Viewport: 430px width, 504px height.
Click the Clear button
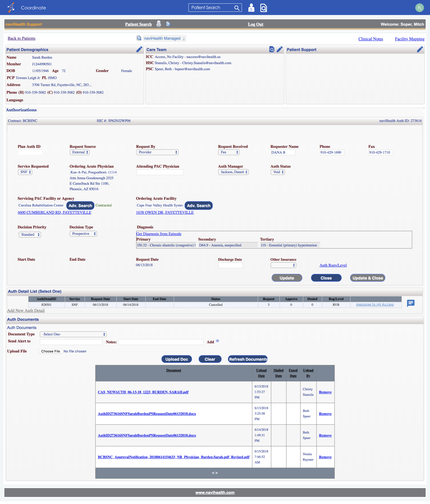coord(210,359)
